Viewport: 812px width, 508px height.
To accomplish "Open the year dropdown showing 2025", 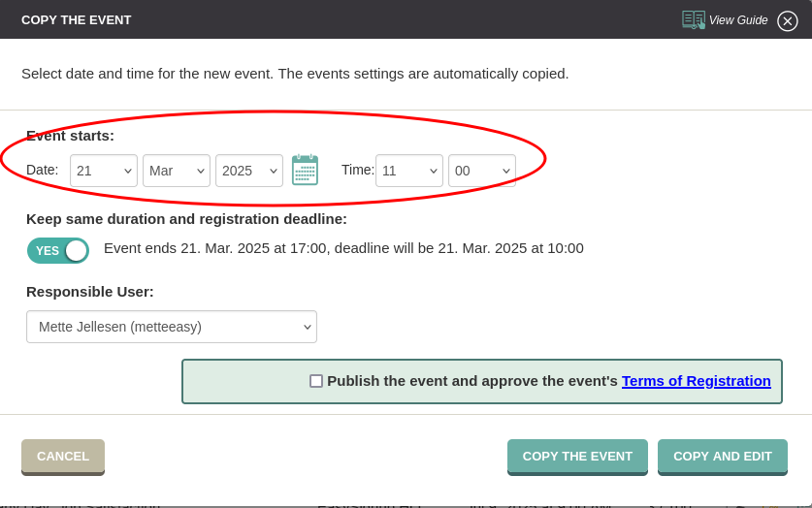I will (x=249, y=171).
